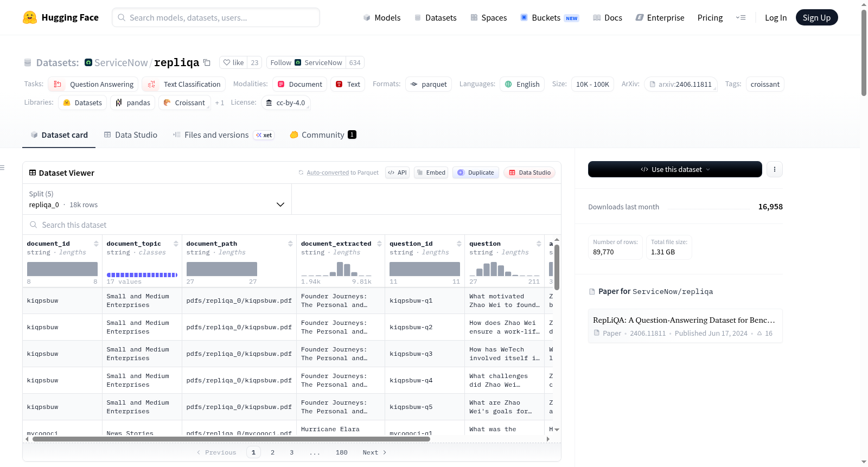
Task: Click the Duplicate button
Action: click(475, 172)
